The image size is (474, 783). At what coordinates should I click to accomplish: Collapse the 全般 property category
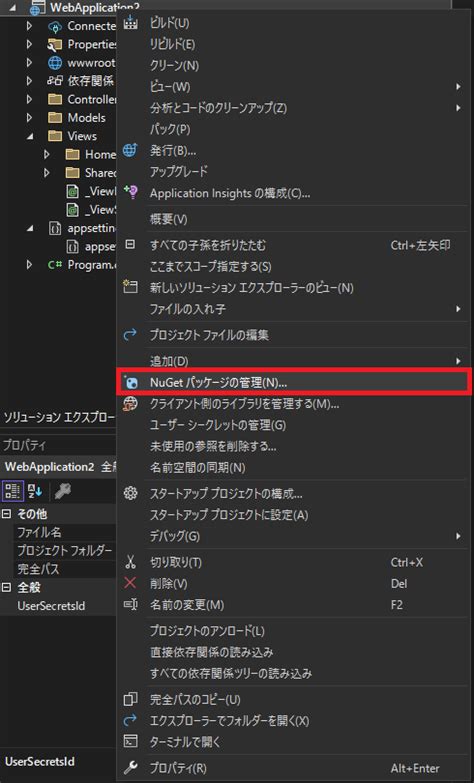[x=6, y=587]
